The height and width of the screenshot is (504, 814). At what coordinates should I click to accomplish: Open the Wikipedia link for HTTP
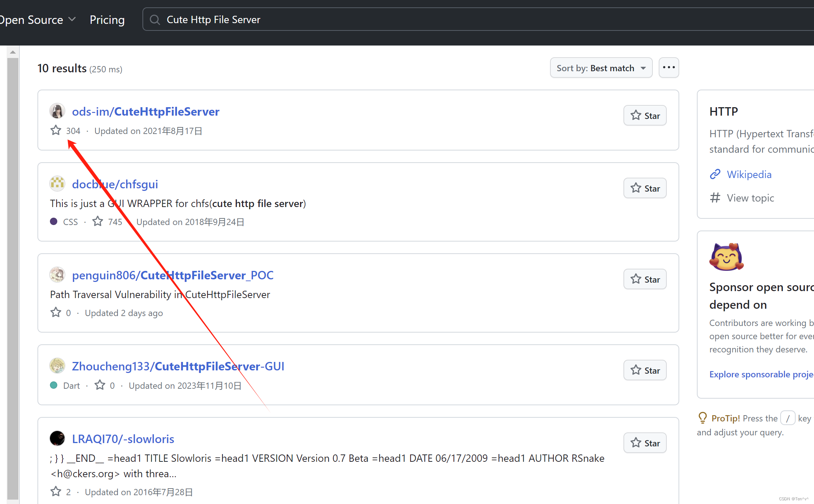749,174
